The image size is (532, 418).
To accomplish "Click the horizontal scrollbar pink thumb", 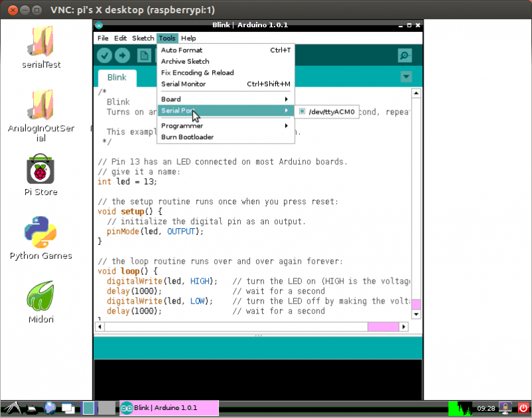I will (383, 327).
